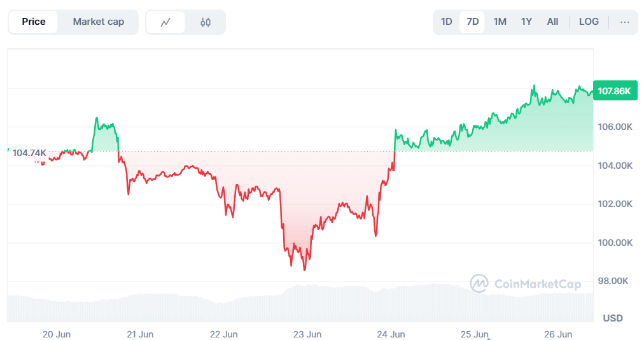Click the 104.74K baseline price label
This screenshot has height=340, width=644.
click(x=30, y=153)
